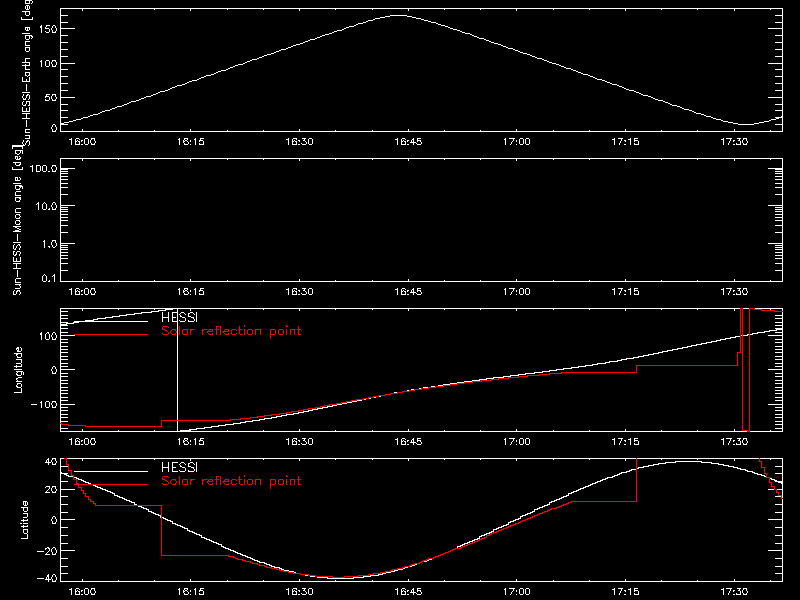Click 50 value on Earth angle axis
The width and height of the screenshot is (800, 600).
(51, 97)
